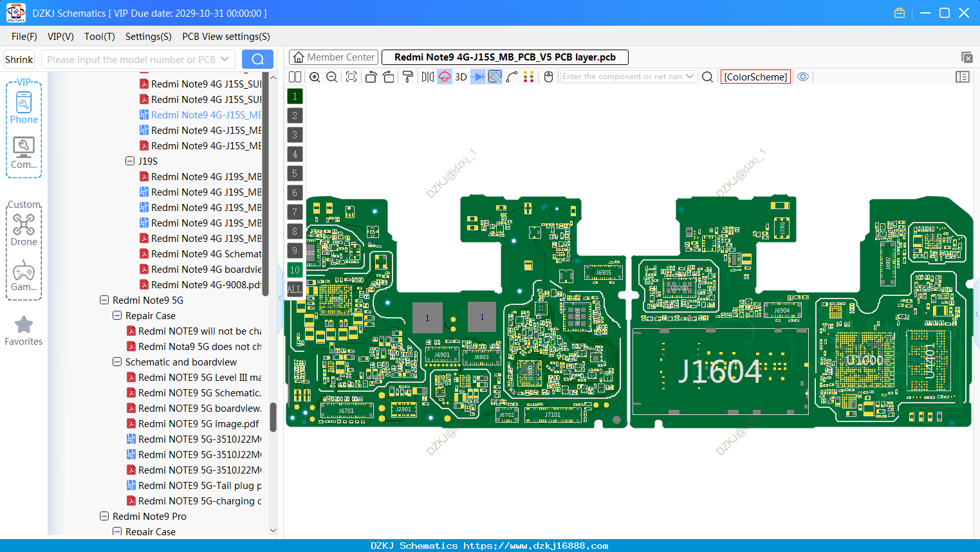Open the dzkj16888.com website link

pyautogui.click(x=535, y=546)
